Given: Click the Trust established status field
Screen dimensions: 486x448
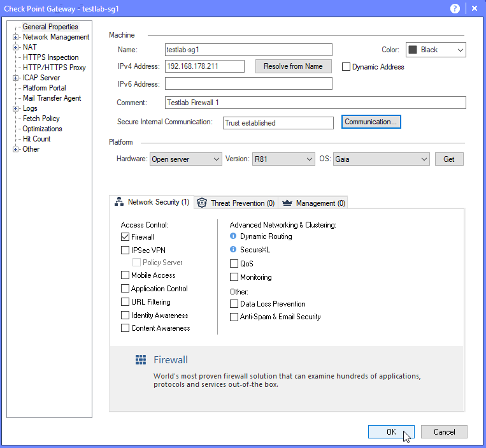Looking at the screenshot, I should [x=278, y=123].
